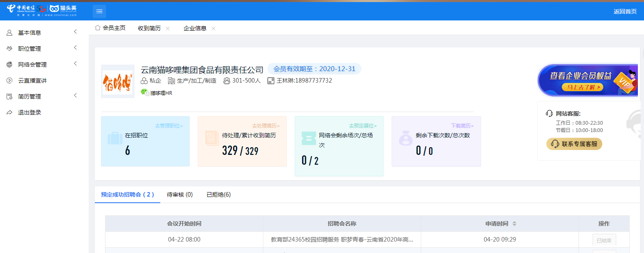Click the 04-20 09:29 application time cell
The height and width of the screenshot is (253, 644).
click(x=500, y=240)
